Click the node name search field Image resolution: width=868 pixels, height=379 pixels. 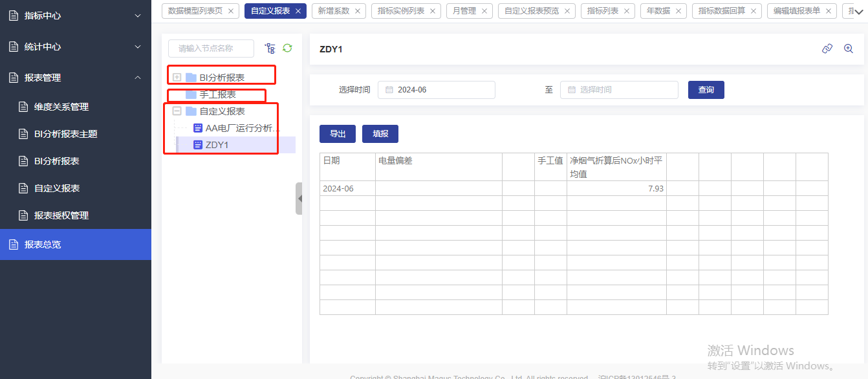pyautogui.click(x=211, y=49)
